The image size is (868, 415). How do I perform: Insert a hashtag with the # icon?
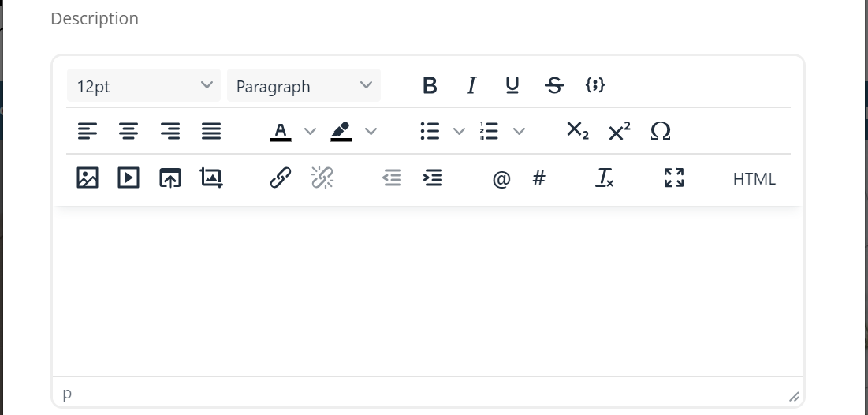click(539, 178)
